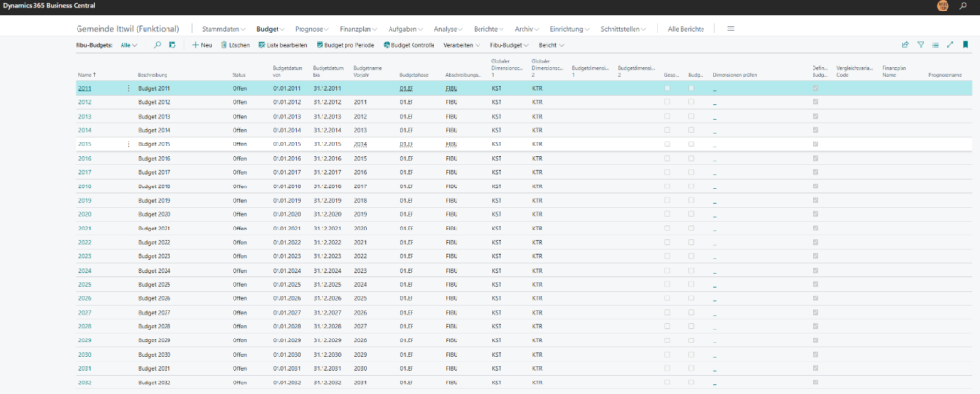Open budget 2032 via its name link
This screenshot has height=394, width=980.
coord(84,383)
